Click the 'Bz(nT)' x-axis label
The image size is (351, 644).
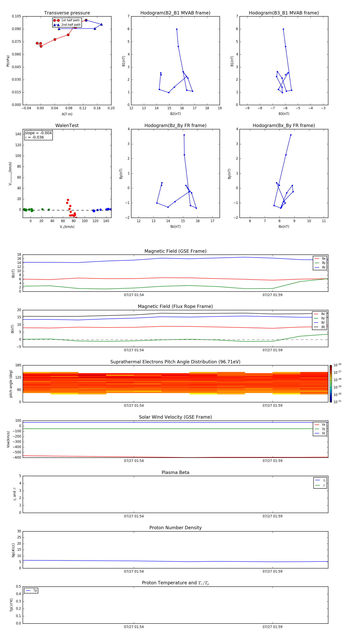175,227
